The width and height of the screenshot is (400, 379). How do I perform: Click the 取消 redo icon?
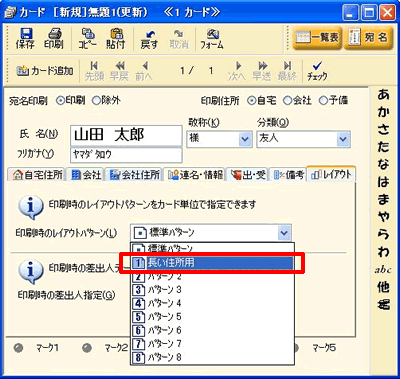[x=179, y=39]
